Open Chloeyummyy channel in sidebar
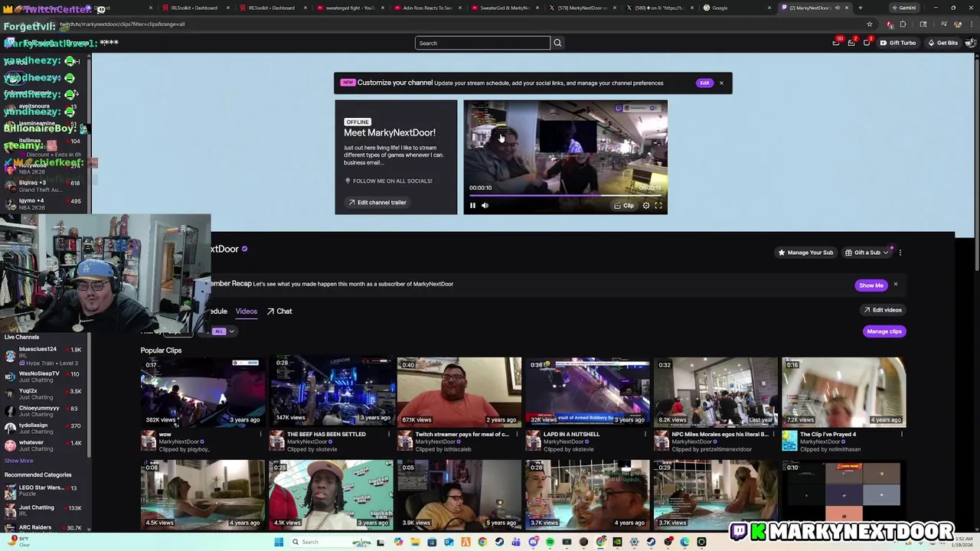 tap(44, 411)
